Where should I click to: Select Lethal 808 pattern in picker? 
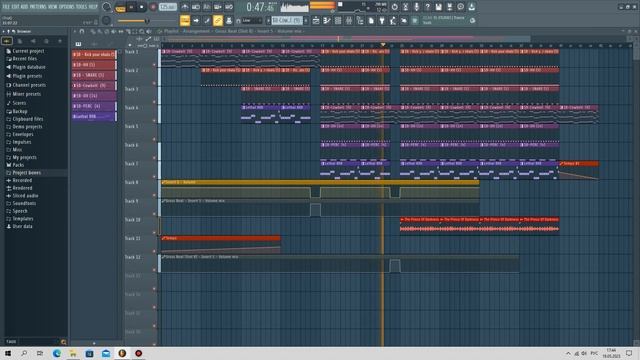click(94, 117)
